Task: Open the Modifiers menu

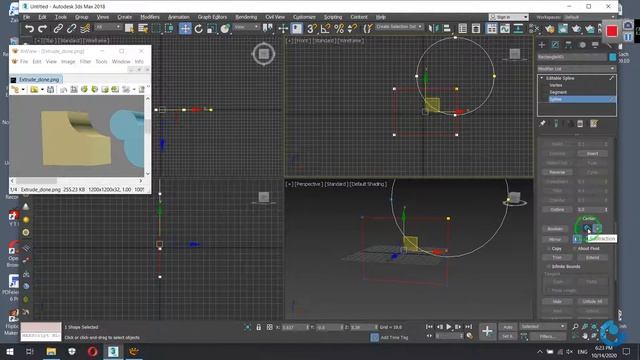Action: point(150,17)
